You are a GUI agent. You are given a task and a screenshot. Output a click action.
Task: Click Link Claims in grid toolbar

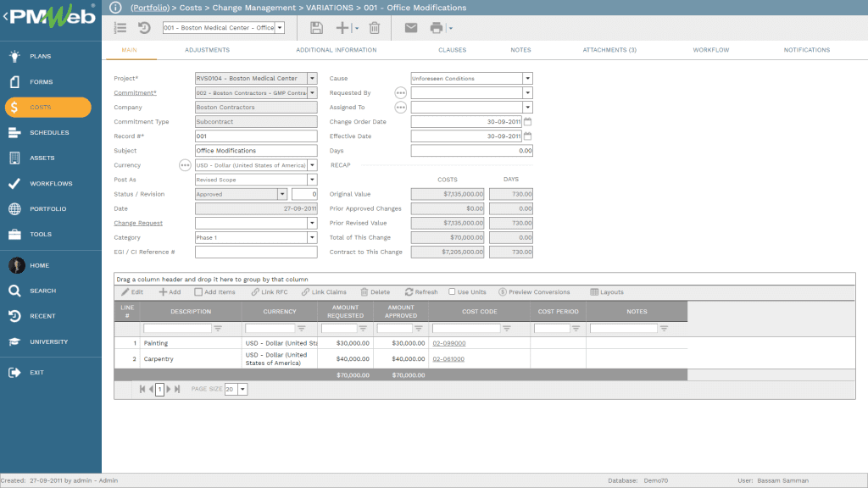pyautogui.click(x=324, y=292)
